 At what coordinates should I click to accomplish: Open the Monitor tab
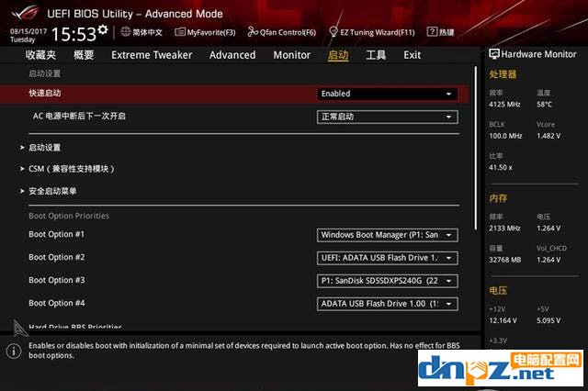pos(292,55)
